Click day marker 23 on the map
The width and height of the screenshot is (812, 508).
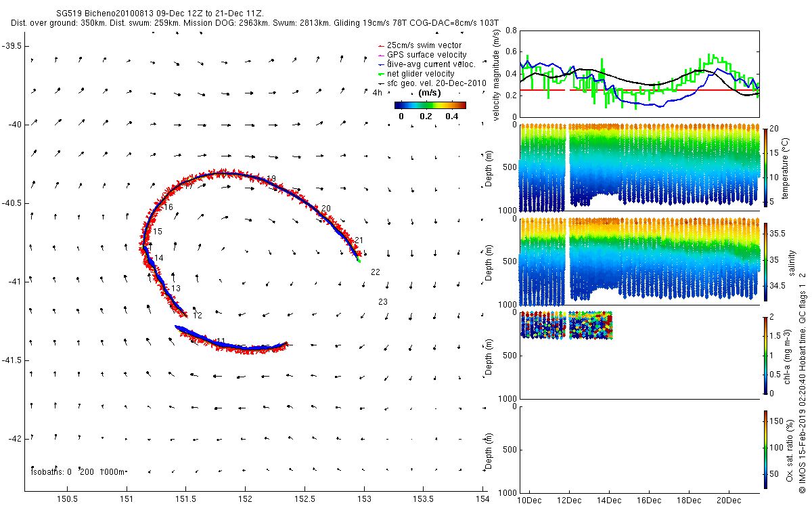[x=383, y=302]
